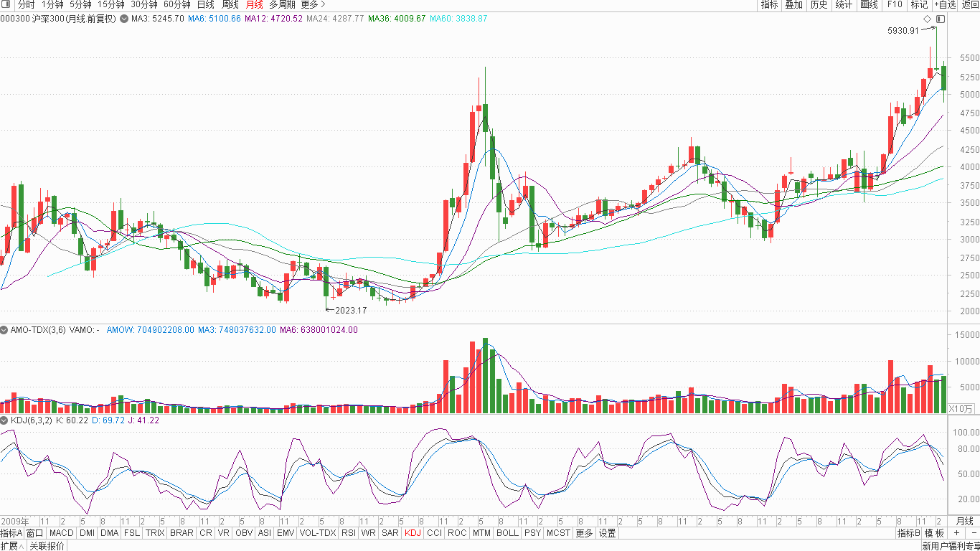Switch indicator to RSI
Viewport: 980px width, 551px height.
click(x=349, y=533)
